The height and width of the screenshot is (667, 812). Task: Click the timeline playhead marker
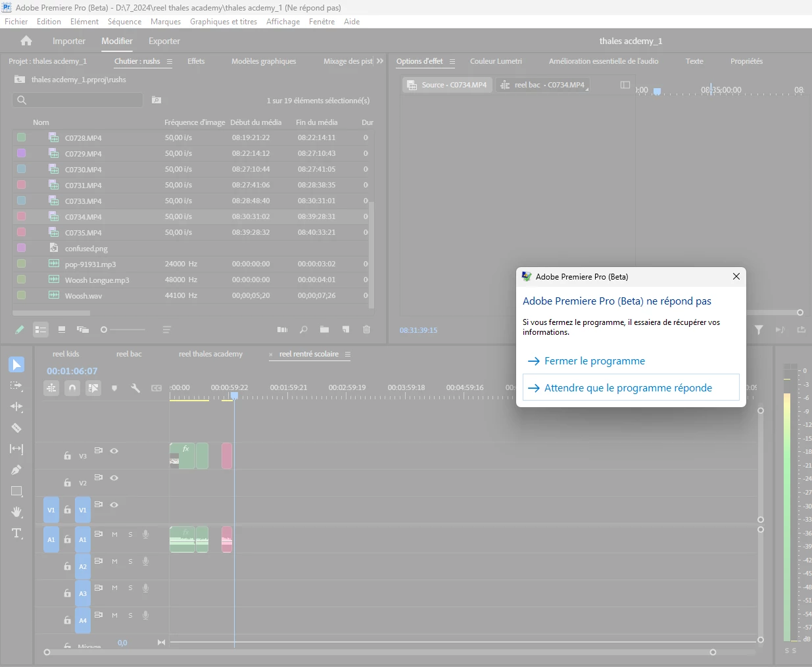click(234, 396)
